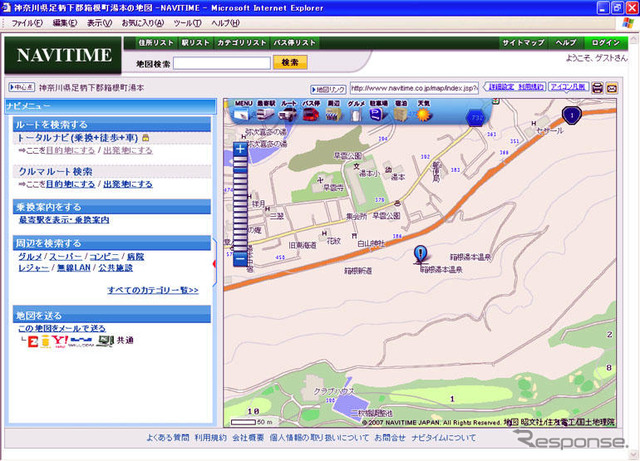
Task: Search nearby 公共施設 link
Action: (116, 268)
